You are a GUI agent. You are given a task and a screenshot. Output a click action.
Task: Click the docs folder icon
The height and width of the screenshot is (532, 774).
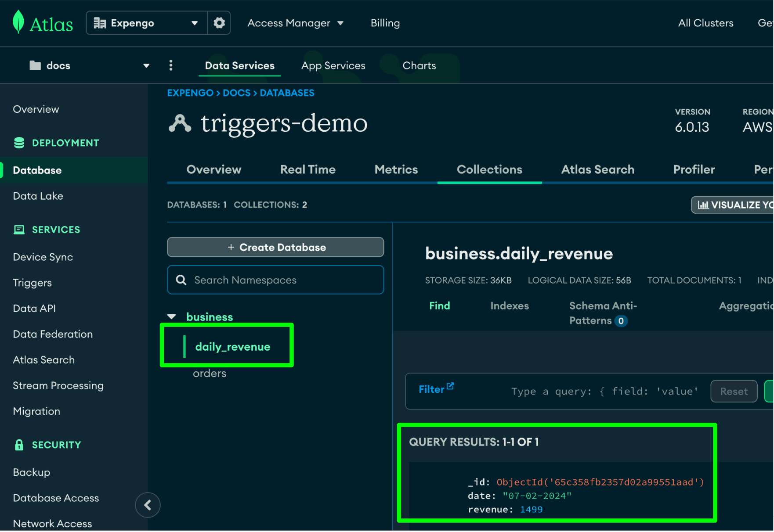pos(35,66)
